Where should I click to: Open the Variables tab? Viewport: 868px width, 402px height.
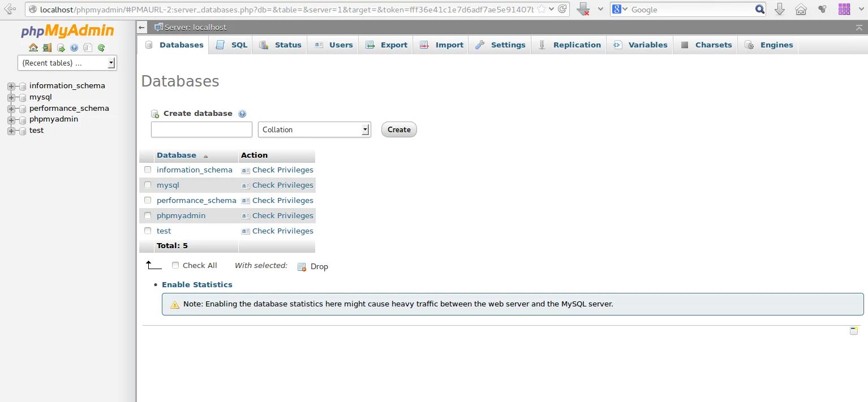pos(640,45)
